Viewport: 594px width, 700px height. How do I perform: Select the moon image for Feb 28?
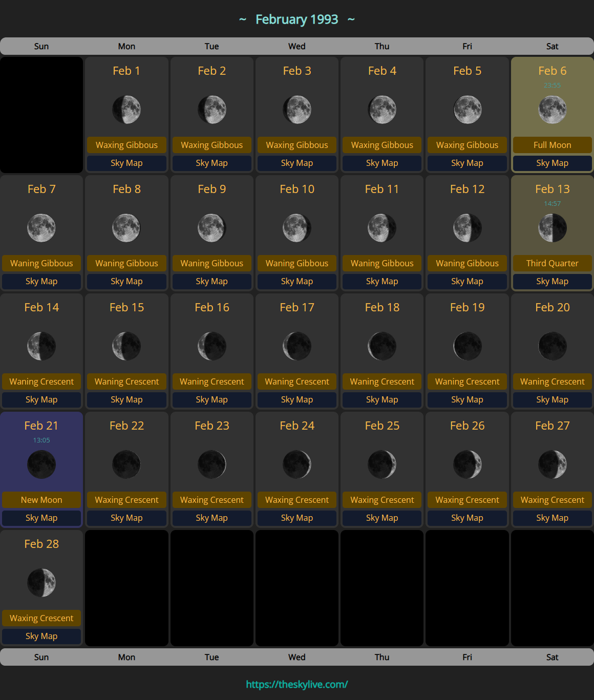point(41,583)
